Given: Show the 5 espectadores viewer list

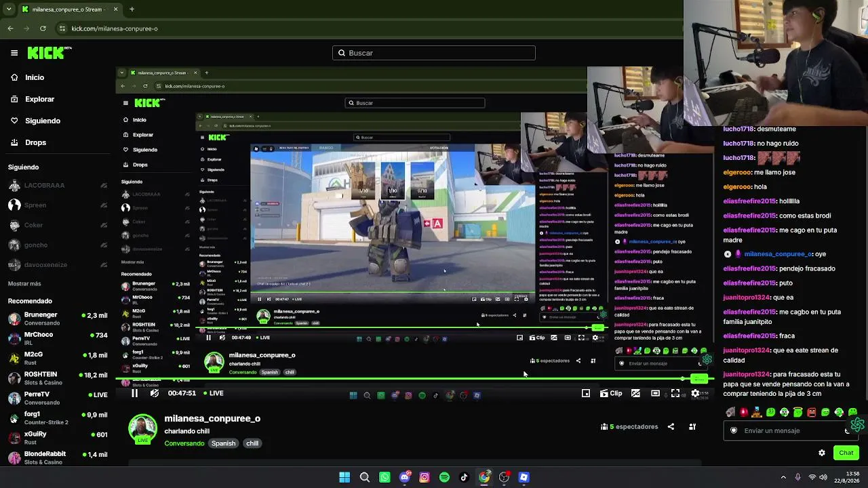Looking at the screenshot, I should click(x=629, y=427).
